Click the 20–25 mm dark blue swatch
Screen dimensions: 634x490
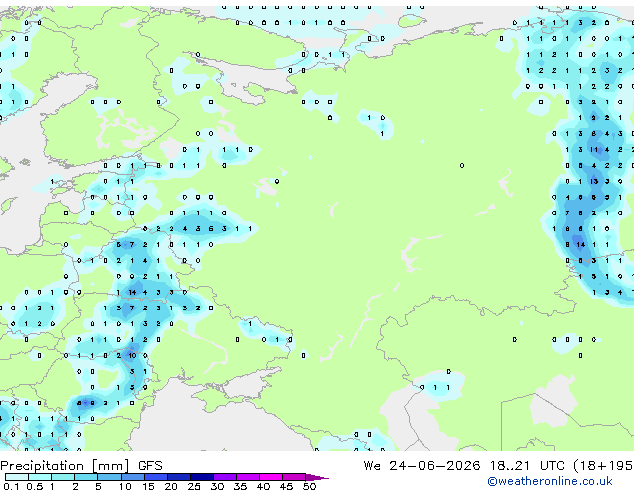pyautogui.click(x=178, y=477)
